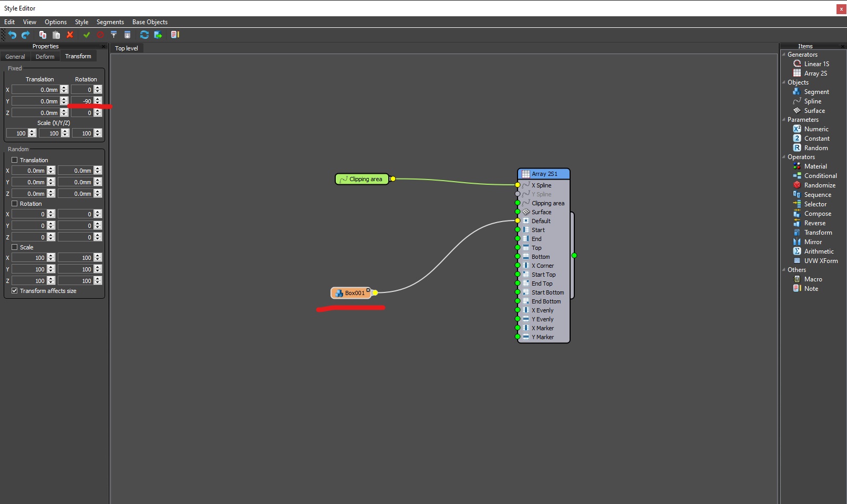This screenshot has width=847, height=504.
Task: Open the Segments menu
Action: click(110, 22)
